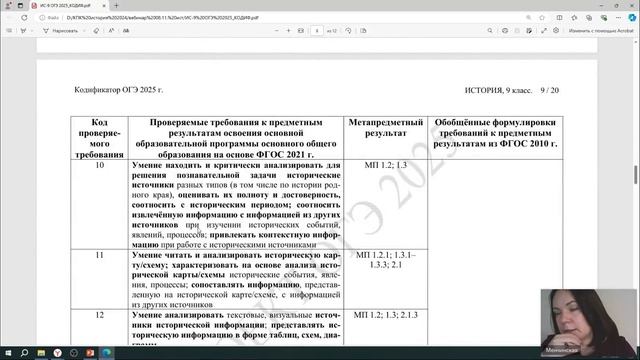Add text to PDF tool

pyautogui.click(x=126, y=31)
